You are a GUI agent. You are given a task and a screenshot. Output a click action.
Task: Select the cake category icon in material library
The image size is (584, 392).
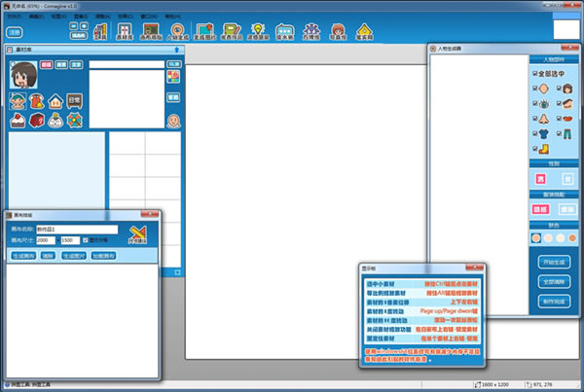click(17, 120)
